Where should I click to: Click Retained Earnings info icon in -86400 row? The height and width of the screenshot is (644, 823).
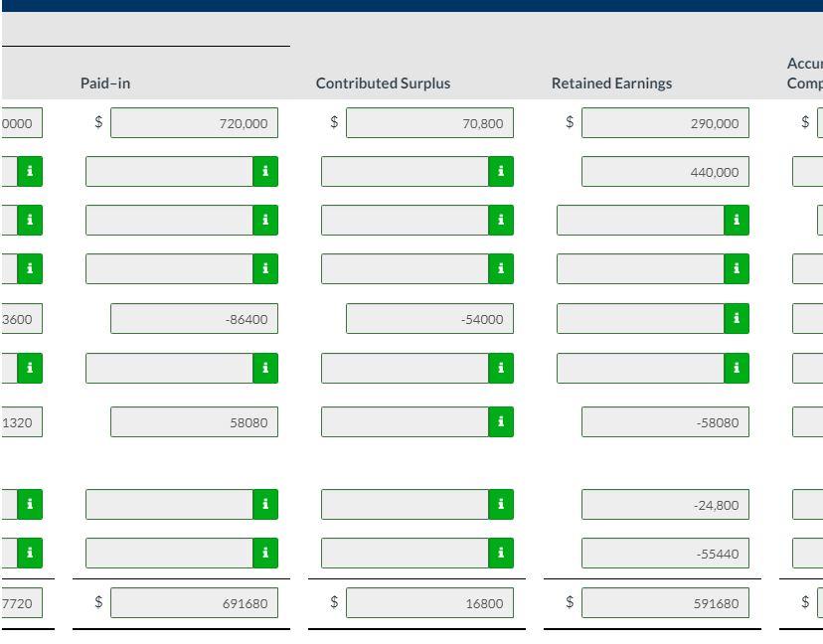[x=737, y=319]
